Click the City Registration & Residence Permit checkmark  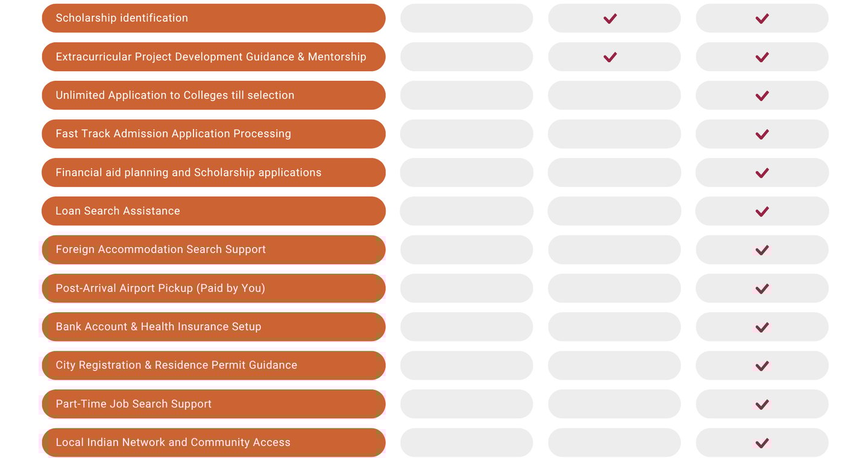click(762, 366)
